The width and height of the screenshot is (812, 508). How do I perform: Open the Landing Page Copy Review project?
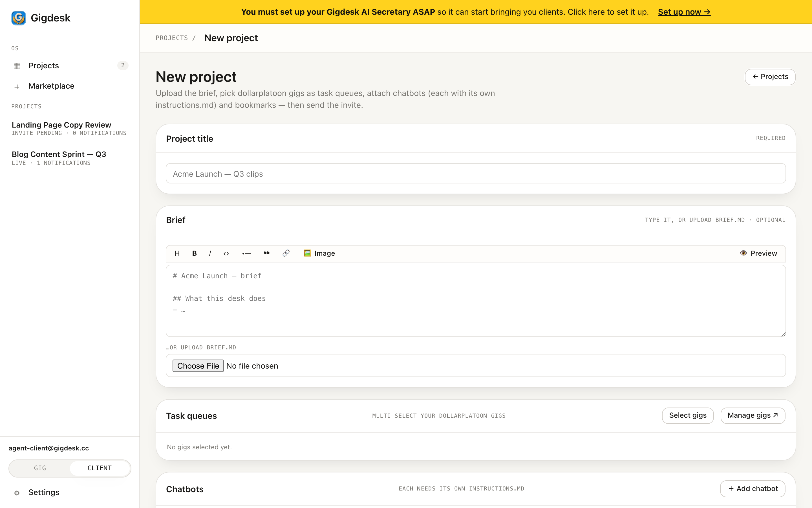click(x=69, y=128)
